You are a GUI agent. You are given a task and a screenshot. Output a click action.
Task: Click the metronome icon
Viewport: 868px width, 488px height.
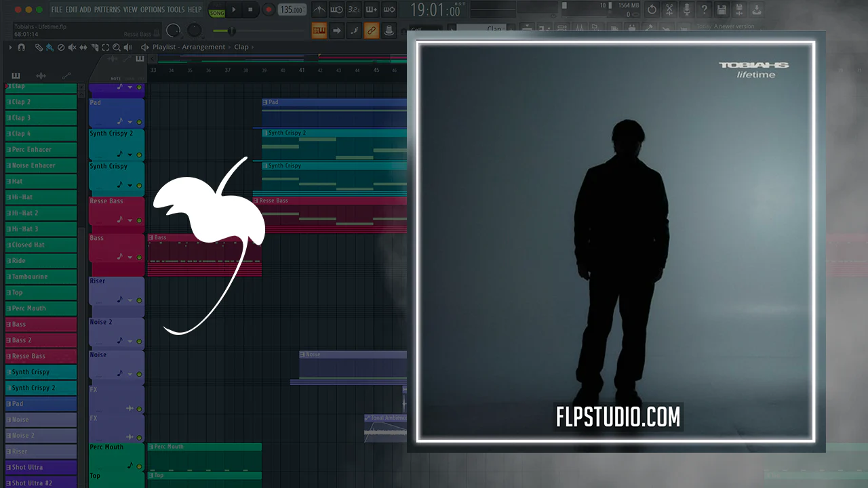click(319, 10)
